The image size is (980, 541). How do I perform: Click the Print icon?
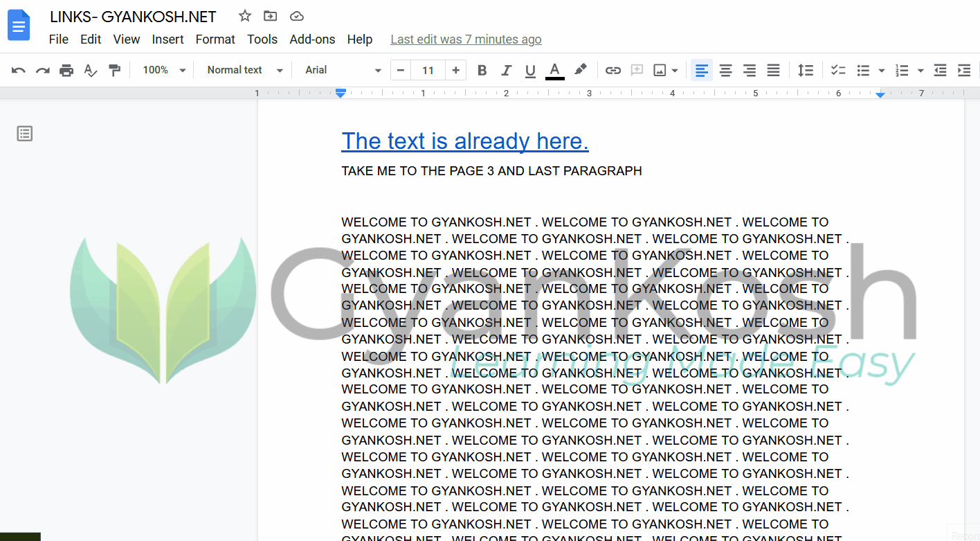click(x=66, y=70)
